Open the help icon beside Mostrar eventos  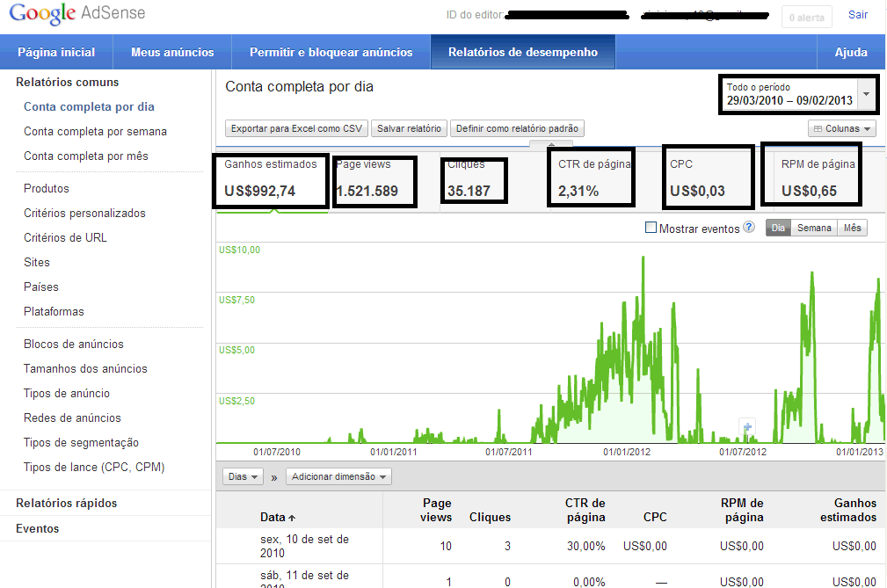click(x=749, y=228)
